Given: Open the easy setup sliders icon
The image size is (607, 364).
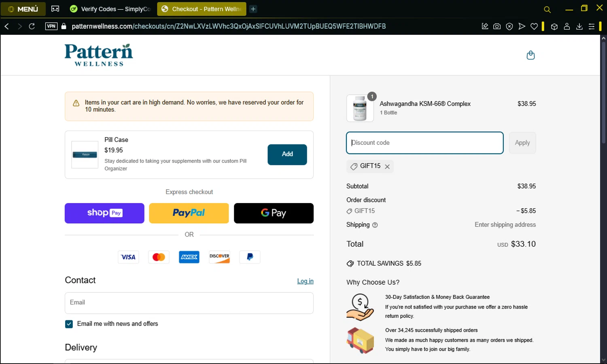Looking at the screenshot, I should (x=592, y=26).
